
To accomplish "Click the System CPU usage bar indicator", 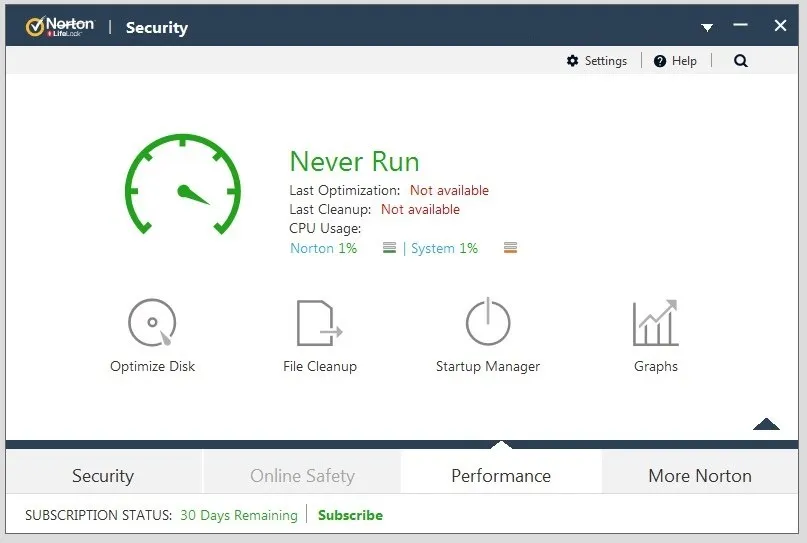I will point(511,248).
